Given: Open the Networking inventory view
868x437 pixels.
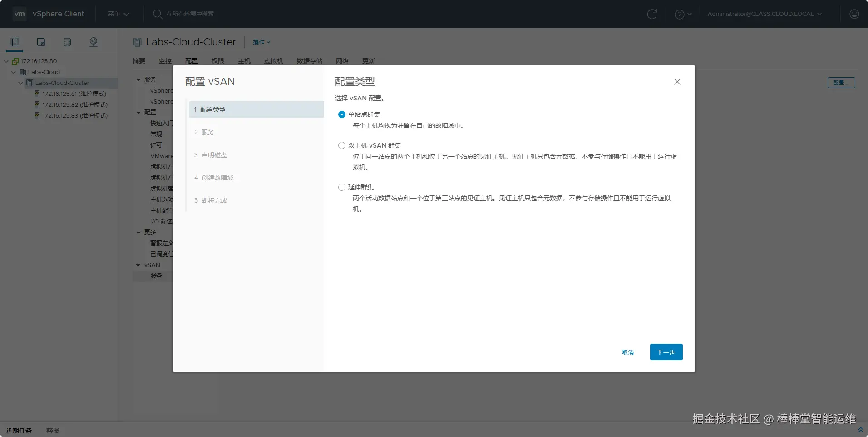Looking at the screenshot, I should pyautogui.click(x=94, y=42).
